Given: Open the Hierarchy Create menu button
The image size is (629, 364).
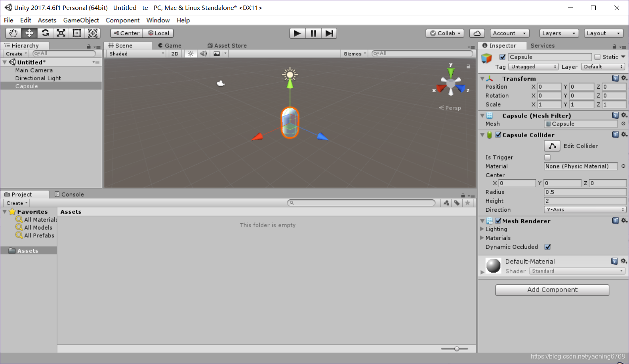Looking at the screenshot, I should (x=16, y=54).
